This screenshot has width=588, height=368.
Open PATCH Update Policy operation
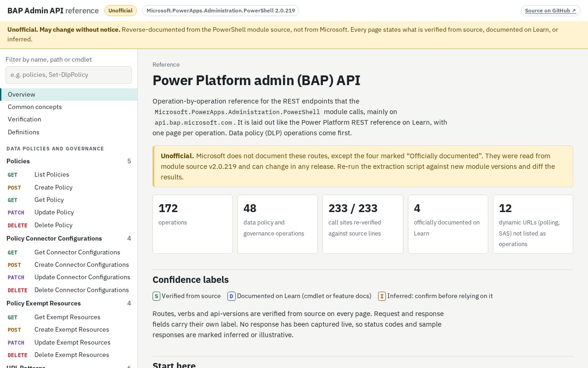(x=69, y=212)
